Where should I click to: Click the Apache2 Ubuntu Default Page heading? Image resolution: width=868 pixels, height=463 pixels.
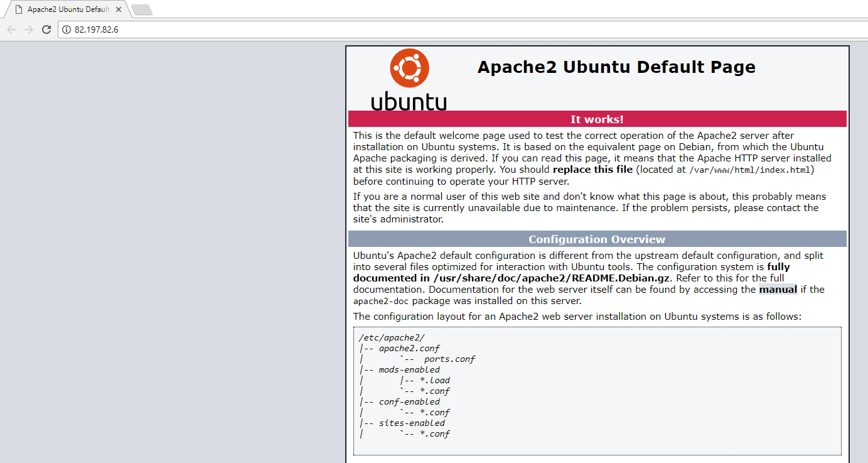click(616, 67)
